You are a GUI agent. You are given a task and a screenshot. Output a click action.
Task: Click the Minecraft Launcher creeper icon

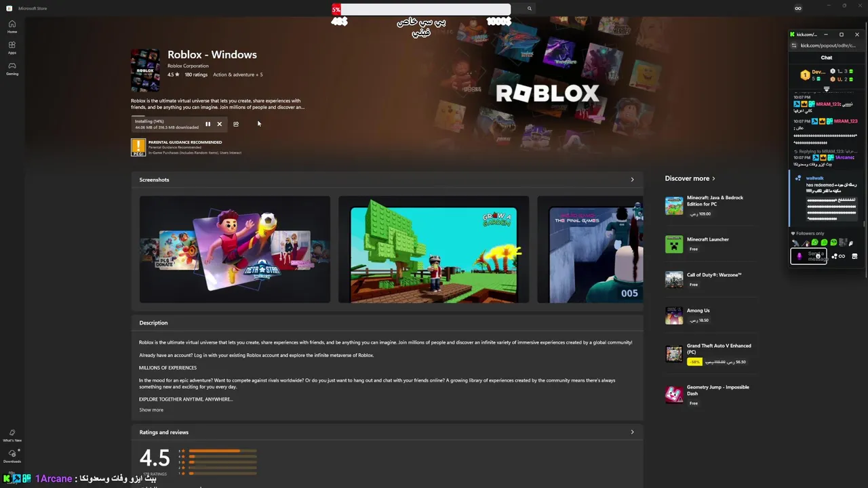(674, 244)
